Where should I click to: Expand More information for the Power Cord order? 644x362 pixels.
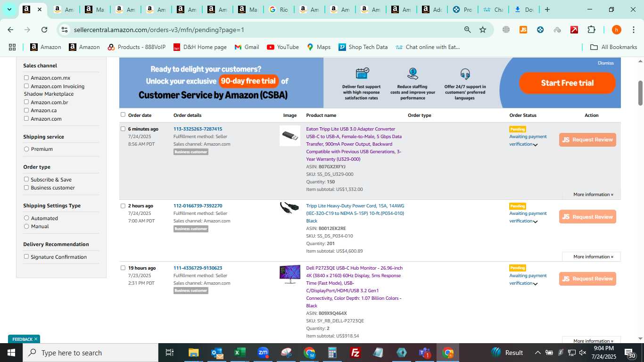593,256
